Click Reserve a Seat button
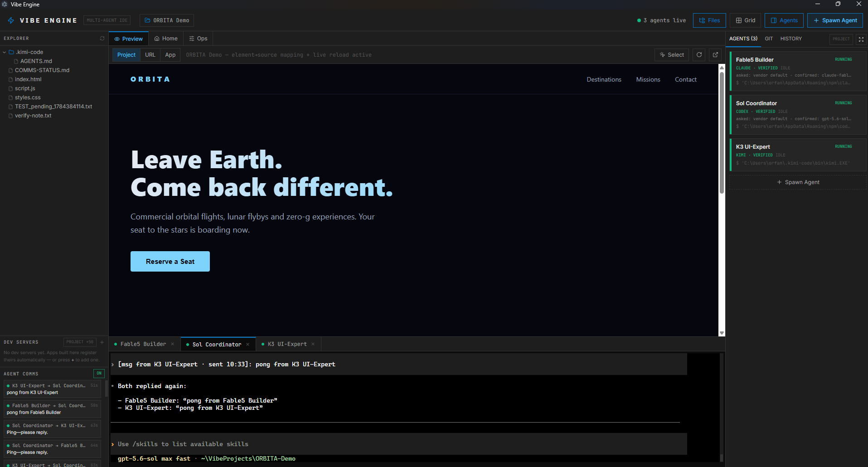 click(170, 262)
